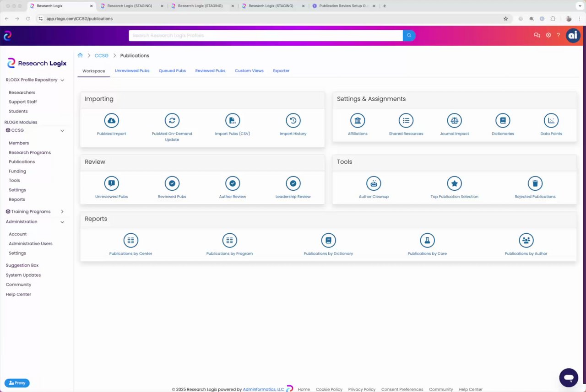Open the Dictionaries book icon
This screenshot has width=586, height=392.
click(503, 121)
